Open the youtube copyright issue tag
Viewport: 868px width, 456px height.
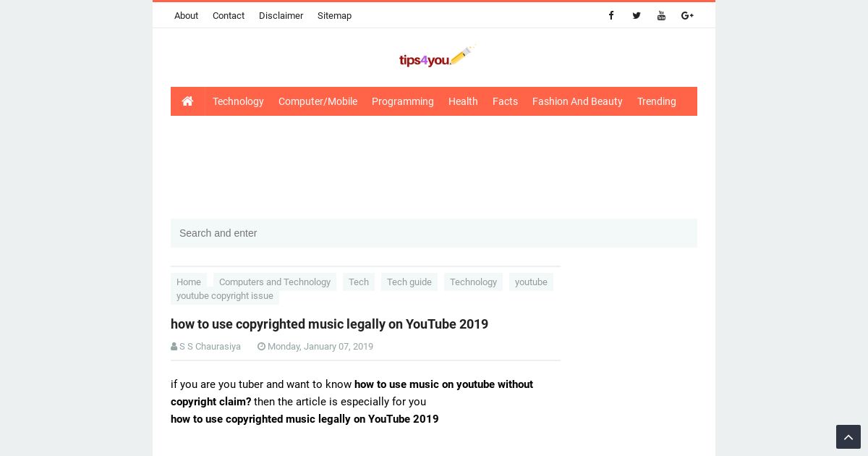pyautogui.click(x=225, y=296)
